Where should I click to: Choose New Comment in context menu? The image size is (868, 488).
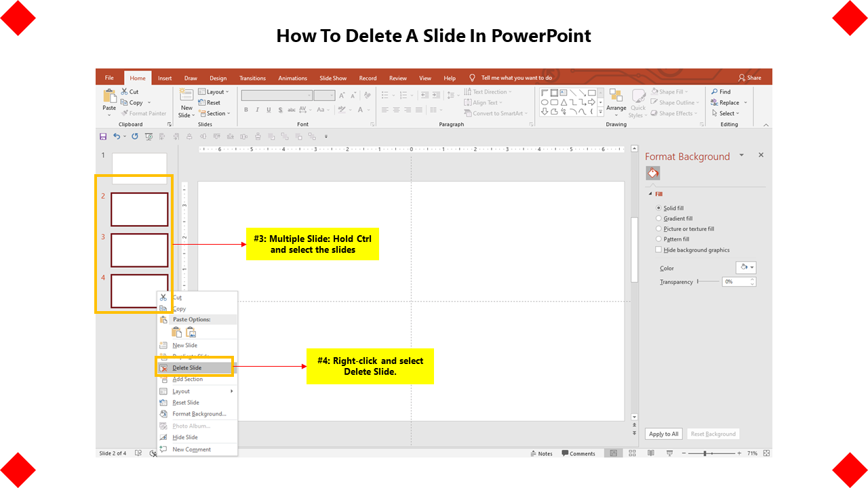pos(197,449)
